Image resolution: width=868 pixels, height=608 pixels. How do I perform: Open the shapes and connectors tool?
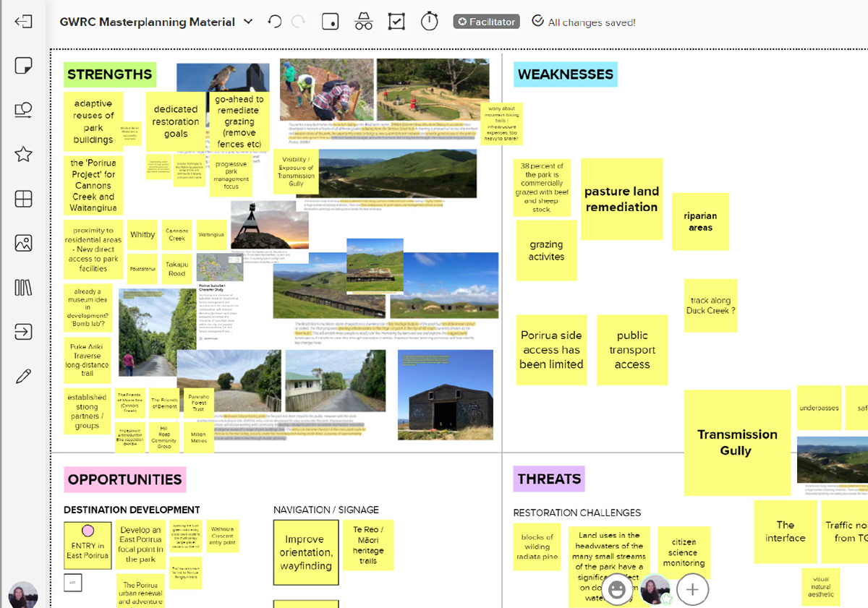(x=23, y=110)
